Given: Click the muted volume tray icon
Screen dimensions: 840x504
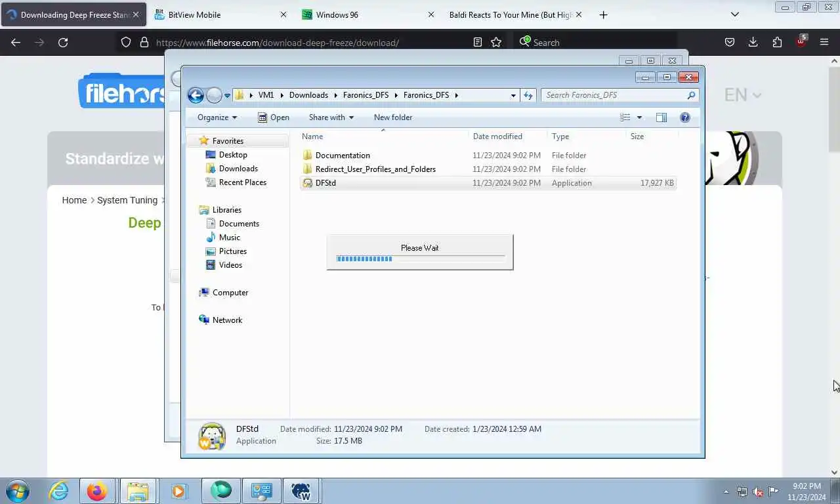Looking at the screenshot, I should 758,492.
